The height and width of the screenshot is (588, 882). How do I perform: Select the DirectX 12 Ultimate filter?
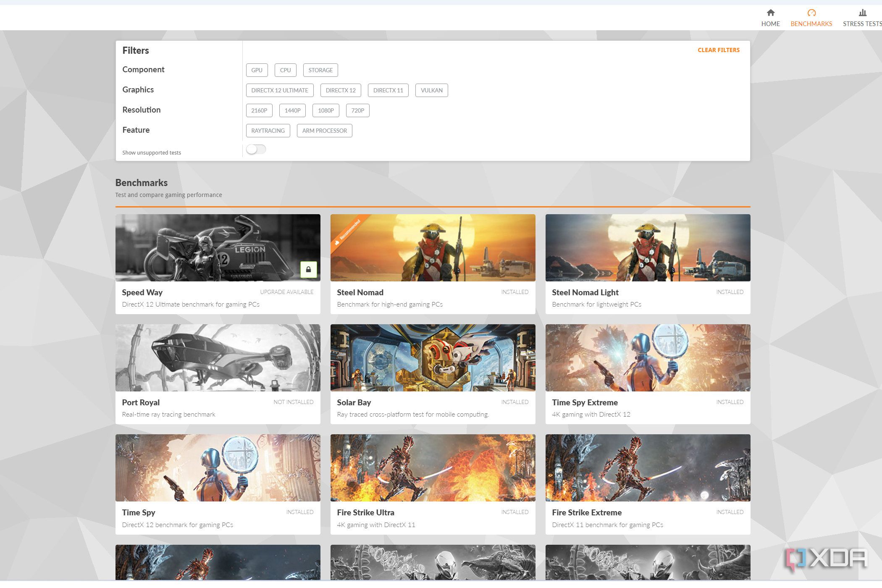279,90
